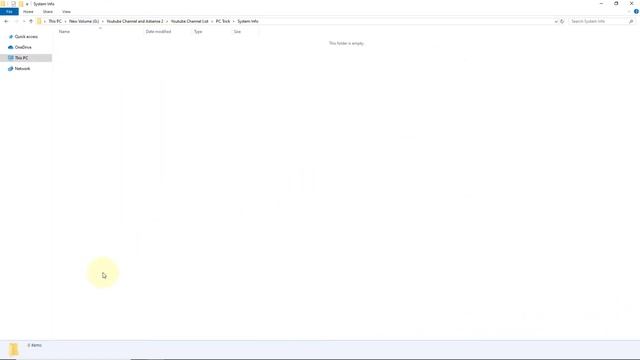The height and width of the screenshot is (360, 640).
Task: Click Properties icon in quick access toolbar
Action: tap(13, 4)
